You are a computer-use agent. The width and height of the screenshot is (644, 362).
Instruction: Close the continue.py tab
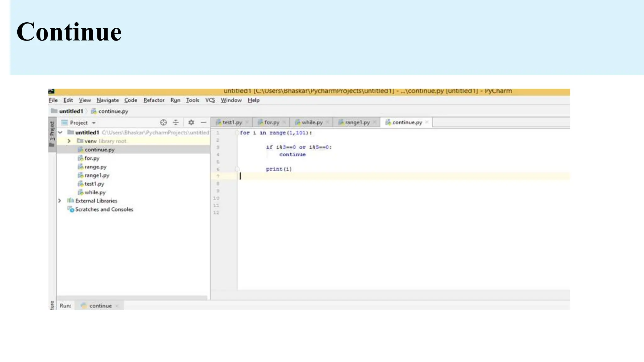click(427, 122)
